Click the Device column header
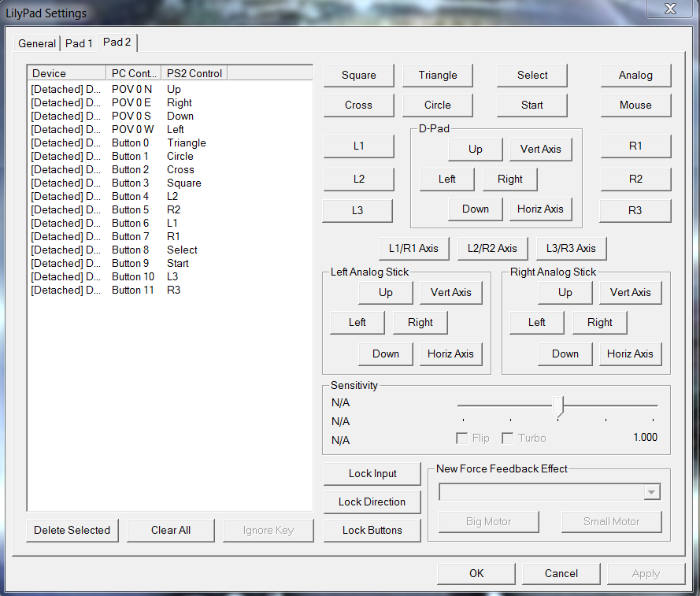 (x=67, y=73)
